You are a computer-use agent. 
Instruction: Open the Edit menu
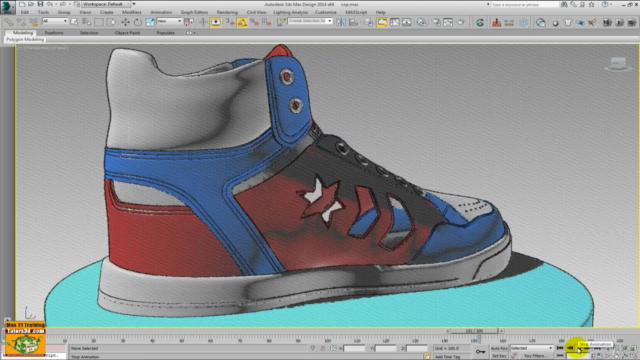[x=24, y=12]
